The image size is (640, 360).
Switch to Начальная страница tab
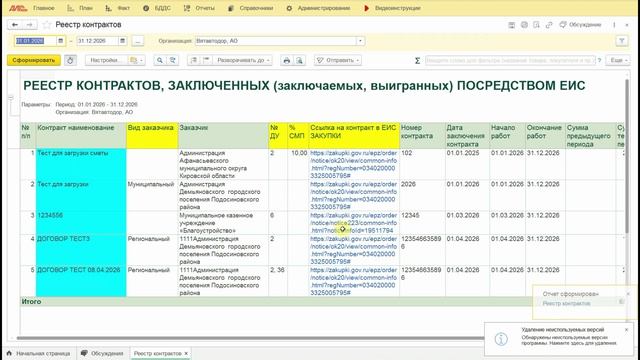39,353
